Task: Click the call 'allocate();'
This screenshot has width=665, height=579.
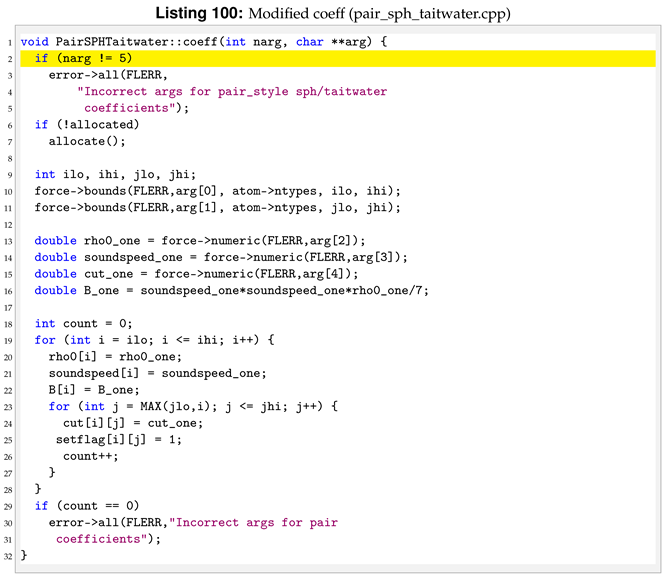Action: click(87, 141)
